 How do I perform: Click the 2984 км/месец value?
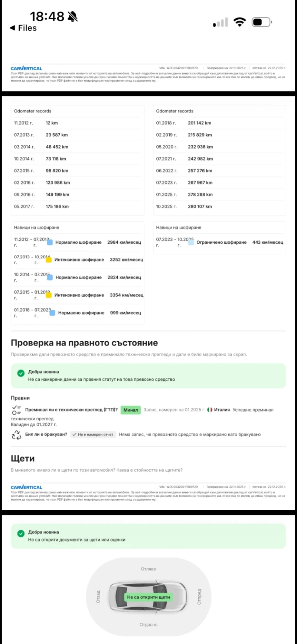click(124, 242)
